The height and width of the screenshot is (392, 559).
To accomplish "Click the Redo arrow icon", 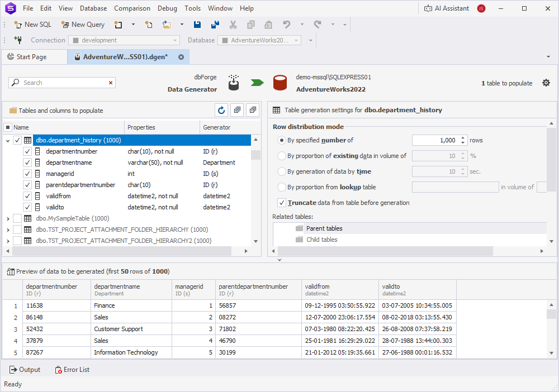I will 318,25.
